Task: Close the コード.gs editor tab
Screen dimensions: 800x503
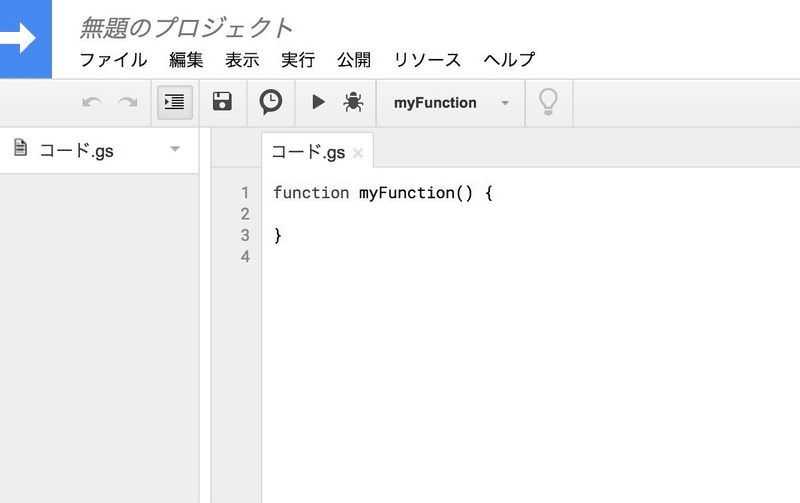Action: pos(358,153)
